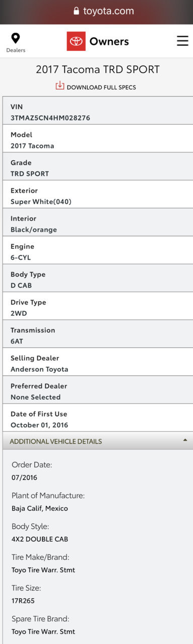
Task: Tap the red Toyota logo
Action: [x=76, y=41]
